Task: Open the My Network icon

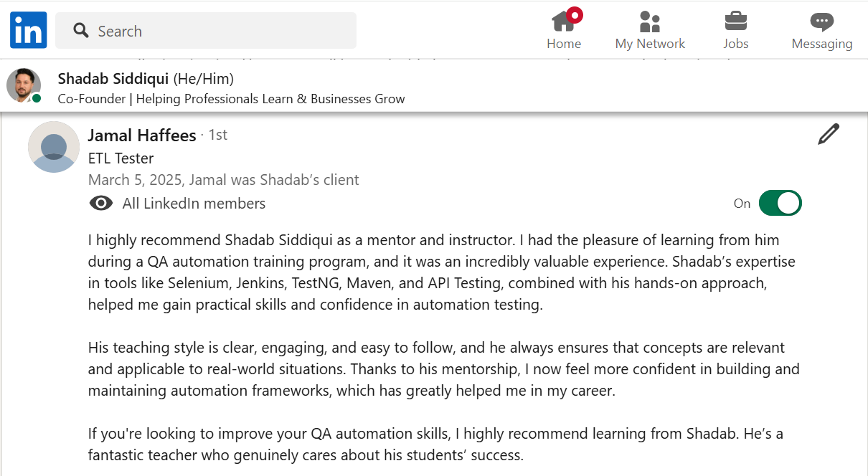Action: (649, 22)
